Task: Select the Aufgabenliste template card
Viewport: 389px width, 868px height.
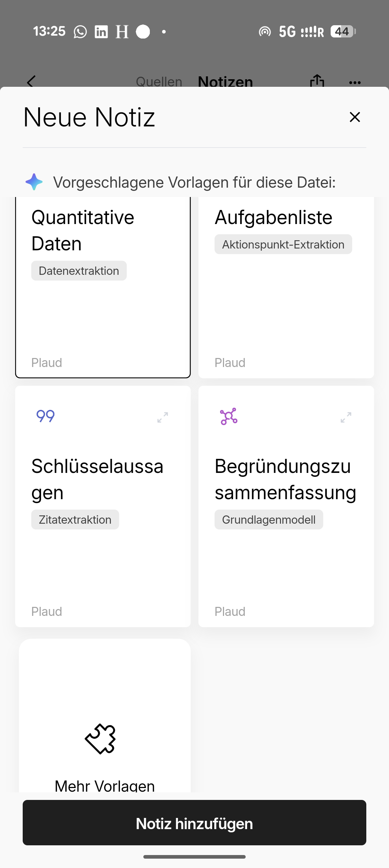Action: pos(286,306)
